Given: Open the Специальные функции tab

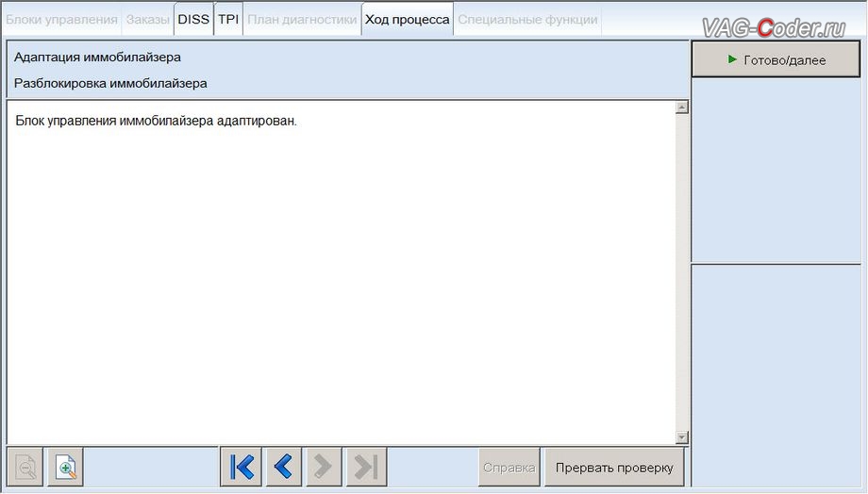Looking at the screenshot, I should tap(527, 20).
